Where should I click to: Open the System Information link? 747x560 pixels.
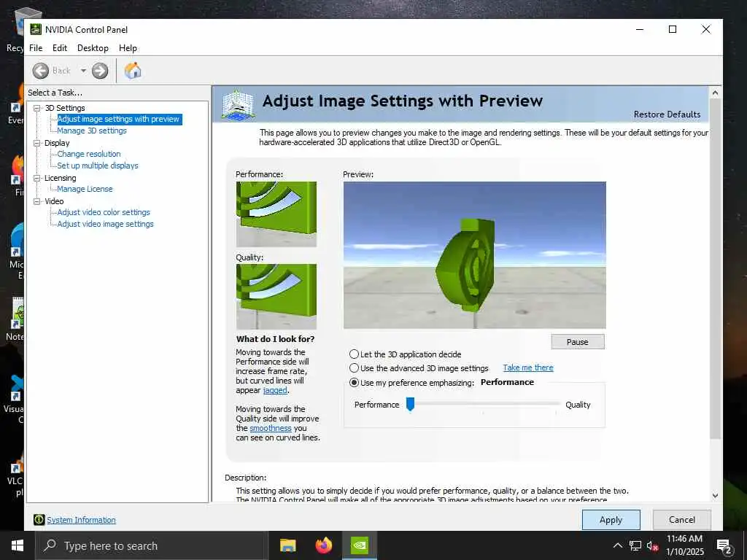click(81, 520)
